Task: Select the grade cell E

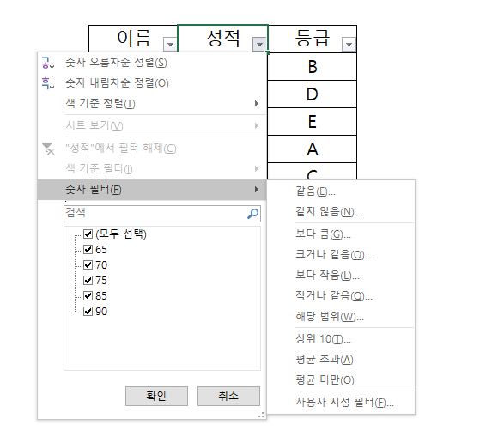Action: pos(313,121)
